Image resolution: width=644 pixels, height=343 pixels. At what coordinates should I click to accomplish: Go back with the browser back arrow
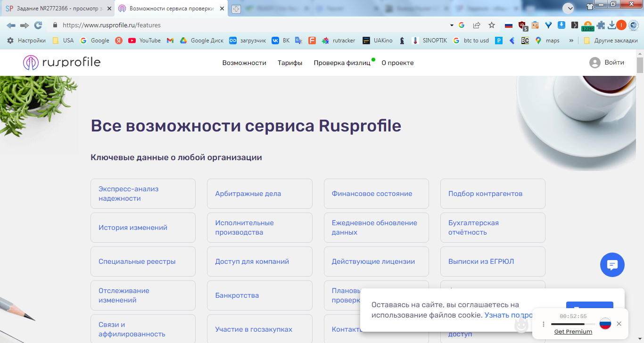pyautogui.click(x=11, y=25)
